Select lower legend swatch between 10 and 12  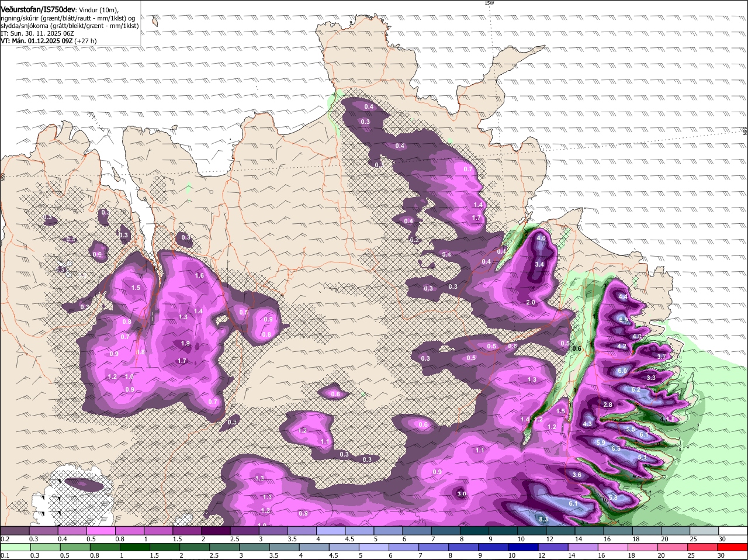point(525,547)
